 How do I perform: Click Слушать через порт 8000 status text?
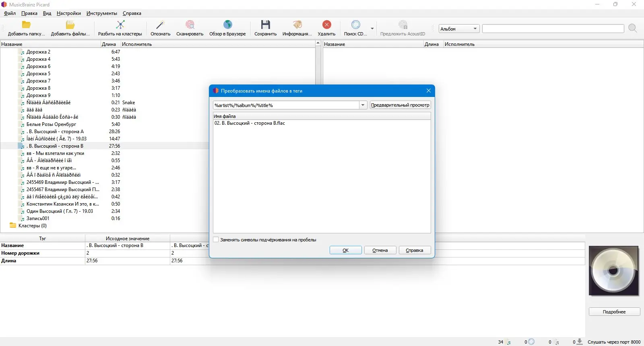[614, 342]
